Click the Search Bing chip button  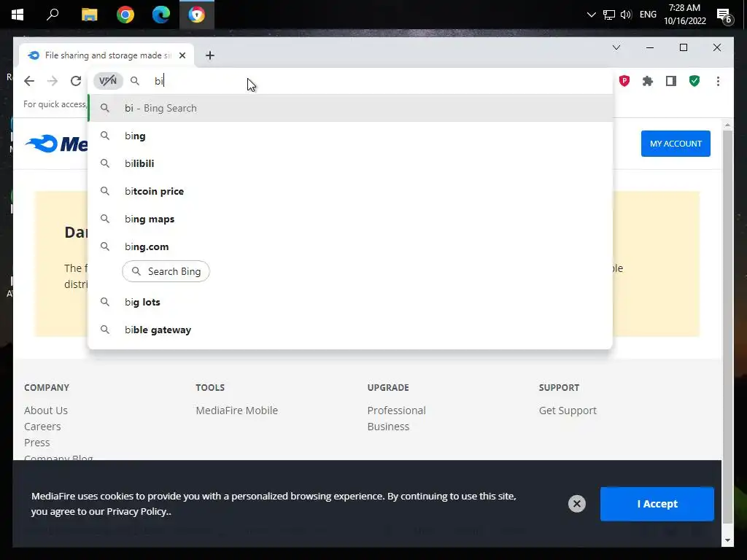(x=166, y=271)
